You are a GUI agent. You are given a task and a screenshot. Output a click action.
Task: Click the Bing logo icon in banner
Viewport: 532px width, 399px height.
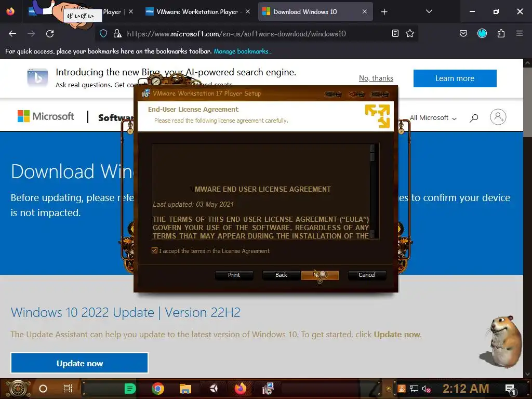click(x=37, y=78)
